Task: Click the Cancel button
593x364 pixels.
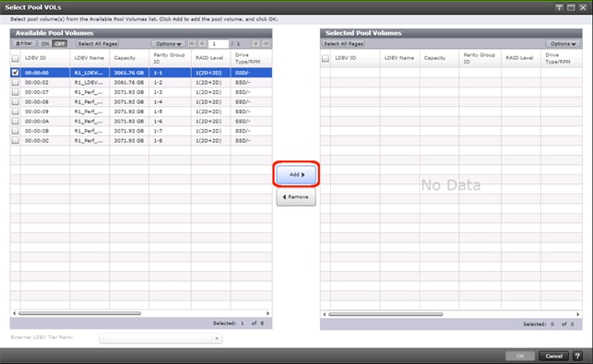Action: tap(554, 356)
